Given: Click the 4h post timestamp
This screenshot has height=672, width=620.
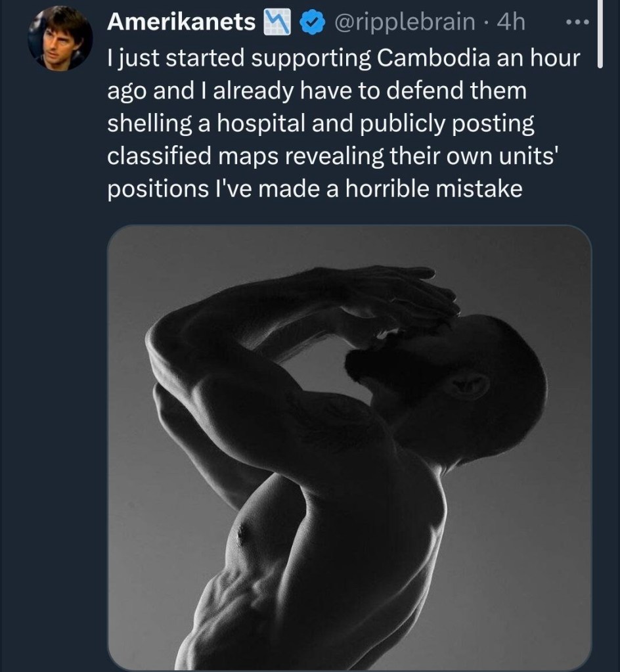Looking at the screenshot, I should [512, 22].
